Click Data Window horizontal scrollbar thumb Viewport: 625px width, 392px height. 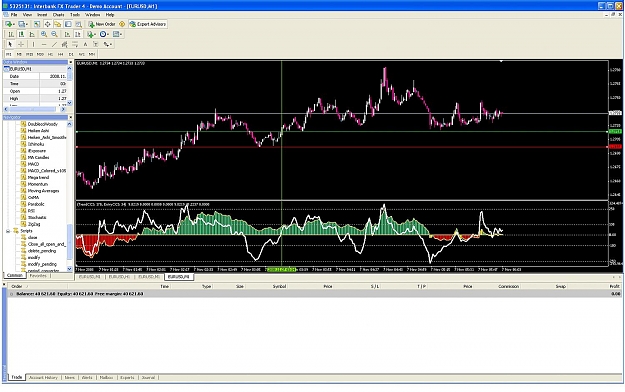tap(33, 109)
